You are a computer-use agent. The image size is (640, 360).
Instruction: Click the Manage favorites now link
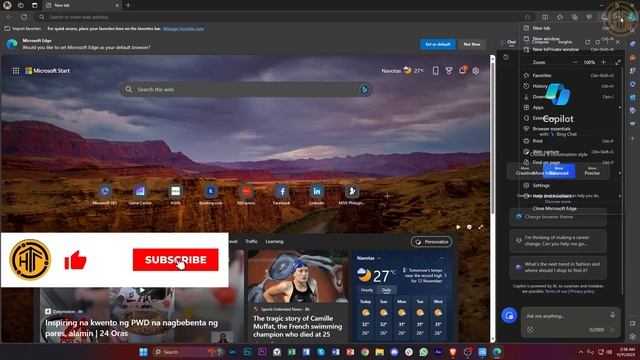183,29
